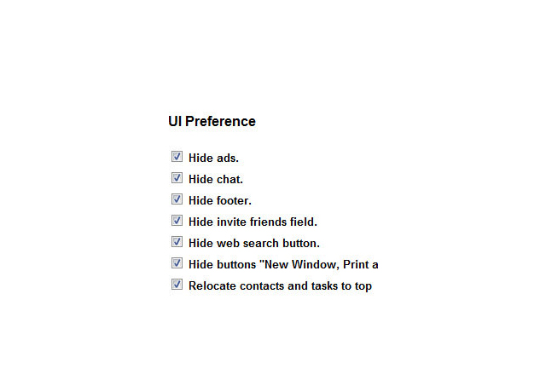Click the "UI Preference" heading

pyautogui.click(x=212, y=122)
